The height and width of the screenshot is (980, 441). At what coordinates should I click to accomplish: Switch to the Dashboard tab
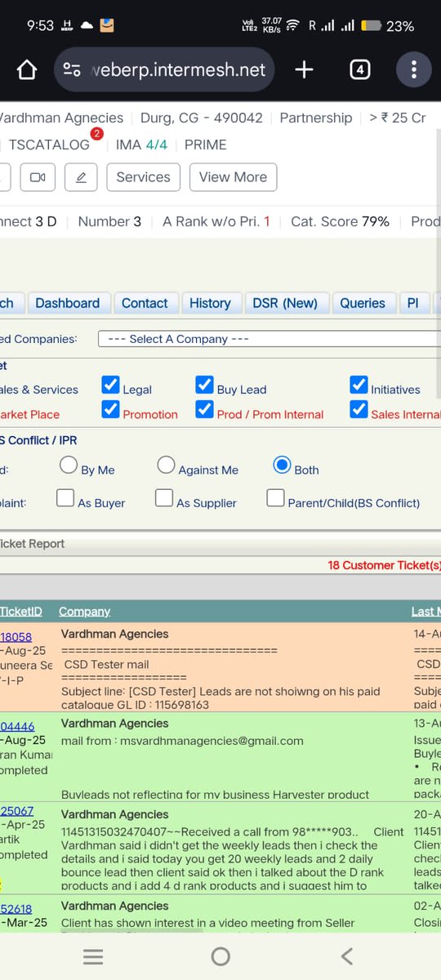[x=68, y=303]
